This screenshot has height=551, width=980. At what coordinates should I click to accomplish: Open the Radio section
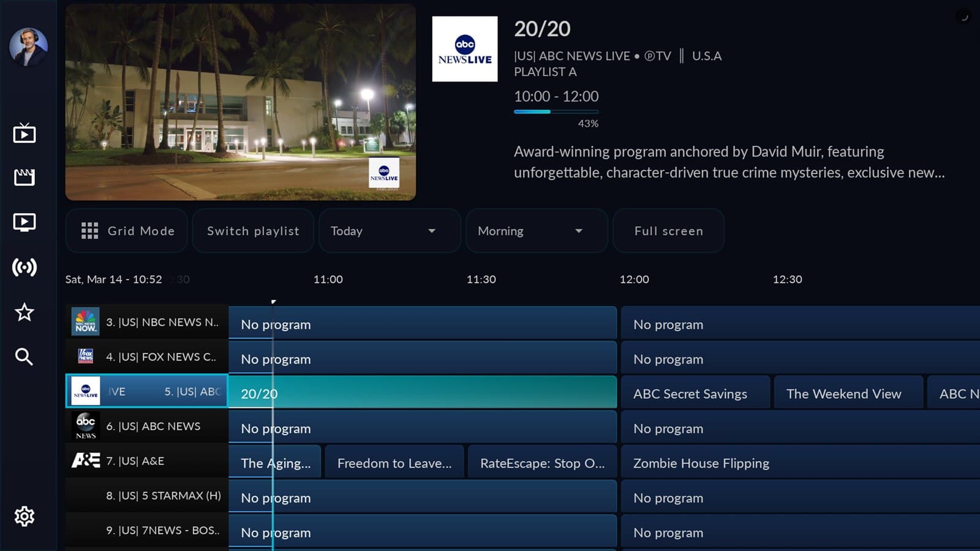(x=24, y=268)
